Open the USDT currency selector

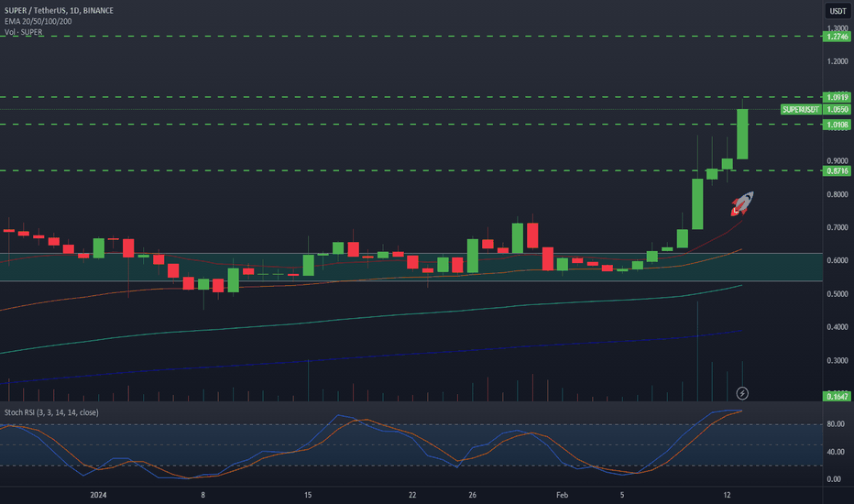(838, 11)
